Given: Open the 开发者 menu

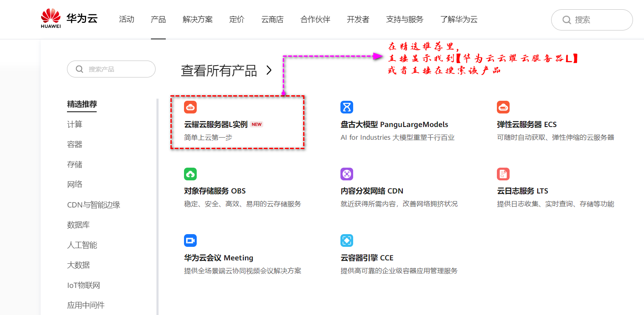Looking at the screenshot, I should point(358,19).
